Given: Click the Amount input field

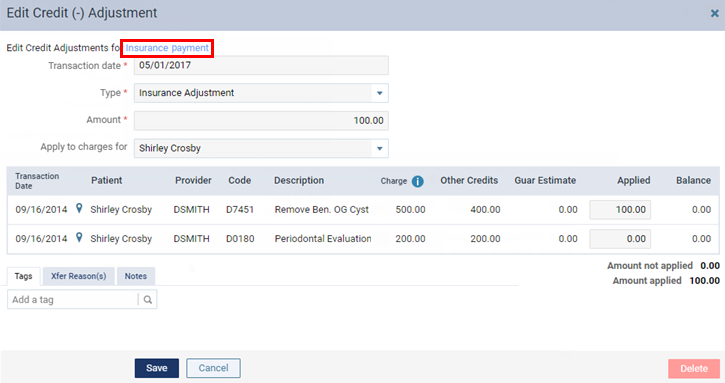Looking at the screenshot, I should pos(261,121).
